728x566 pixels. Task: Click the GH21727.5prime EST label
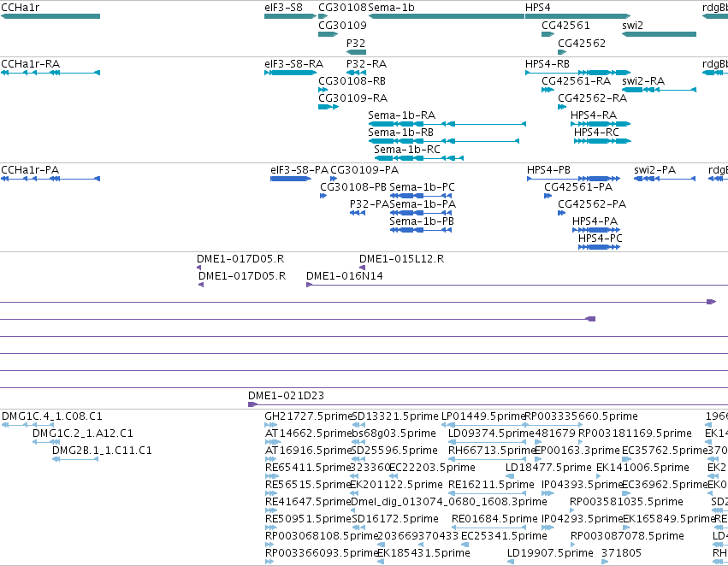[x=308, y=416]
